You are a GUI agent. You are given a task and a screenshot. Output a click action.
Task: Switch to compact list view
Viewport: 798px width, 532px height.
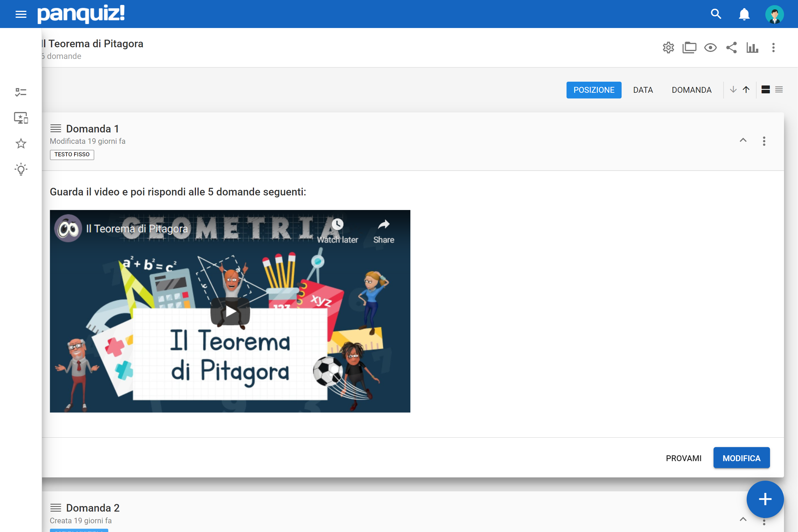779,90
